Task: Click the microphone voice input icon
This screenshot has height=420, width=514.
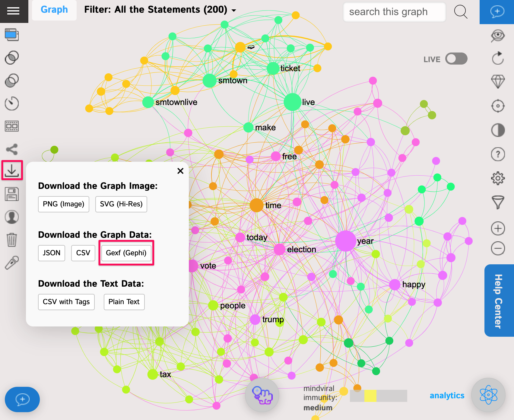Action: coord(12,263)
